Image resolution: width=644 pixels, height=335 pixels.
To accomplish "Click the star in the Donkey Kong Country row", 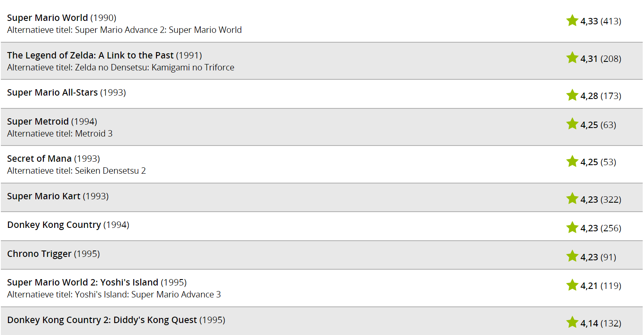I will click(x=572, y=227).
